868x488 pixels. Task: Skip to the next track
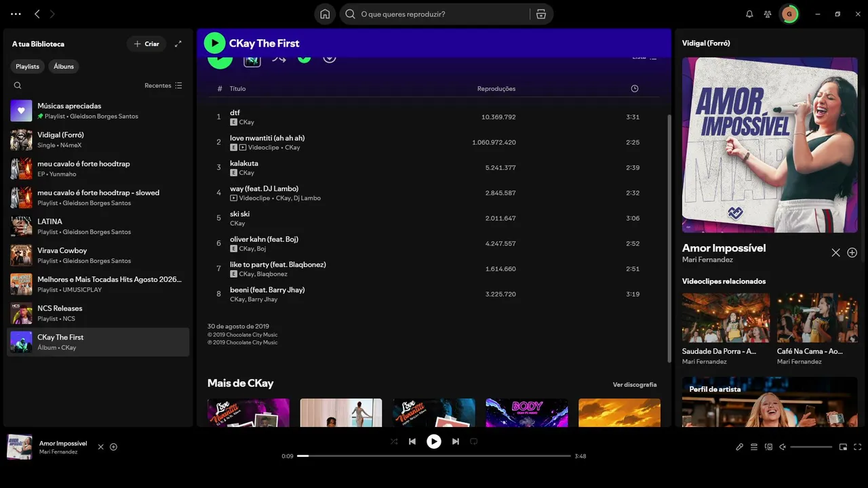point(456,442)
